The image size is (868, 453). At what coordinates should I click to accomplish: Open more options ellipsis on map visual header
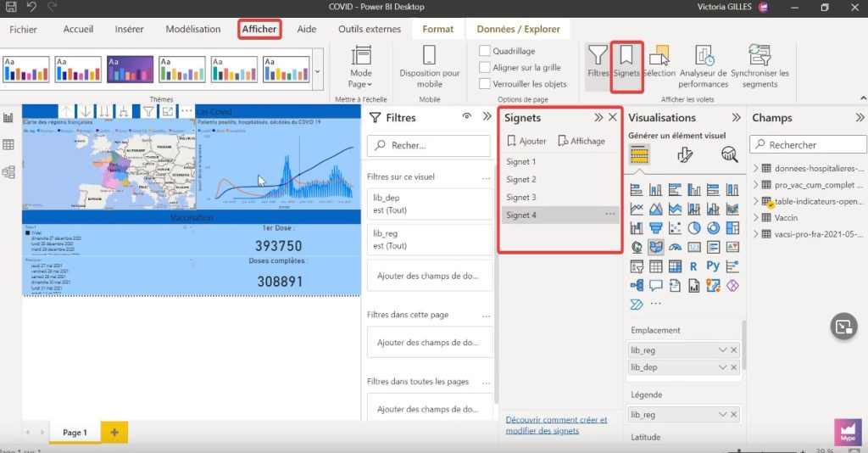pyautogui.click(x=186, y=111)
